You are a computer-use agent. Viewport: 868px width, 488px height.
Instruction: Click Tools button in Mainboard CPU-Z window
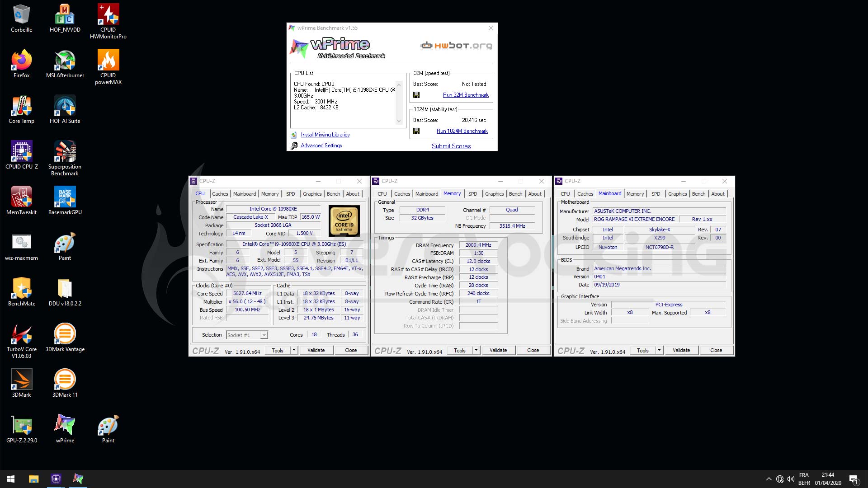point(643,350)
